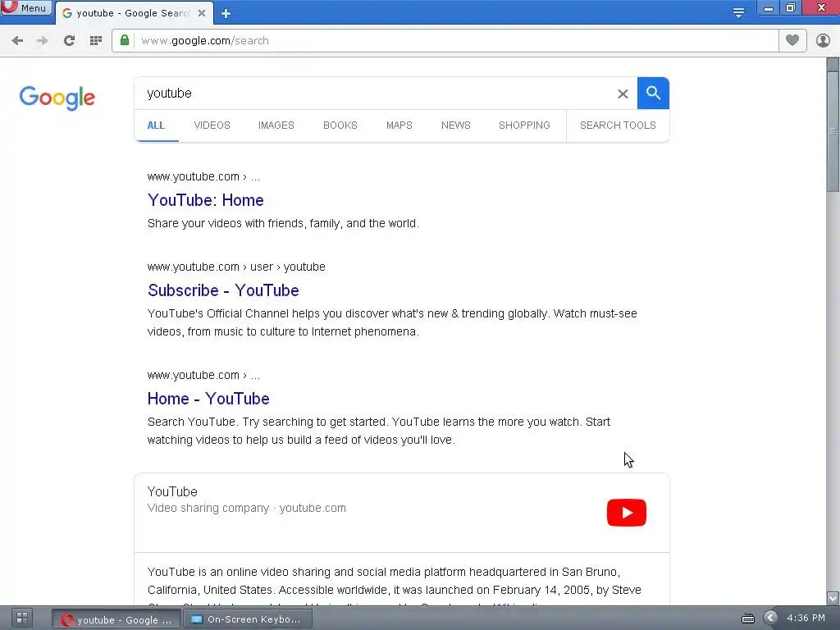Go forward to next page
Image resolution: width=840 pixels, height=630 pixels.
(43, 41)
